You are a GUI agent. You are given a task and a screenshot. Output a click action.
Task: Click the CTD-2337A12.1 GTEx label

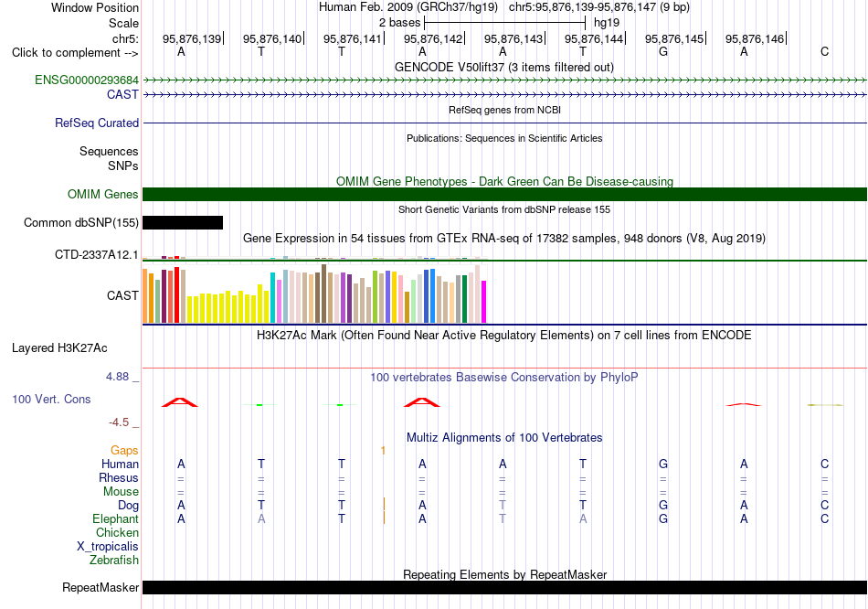pyautogui.click(x=96, y=254)
